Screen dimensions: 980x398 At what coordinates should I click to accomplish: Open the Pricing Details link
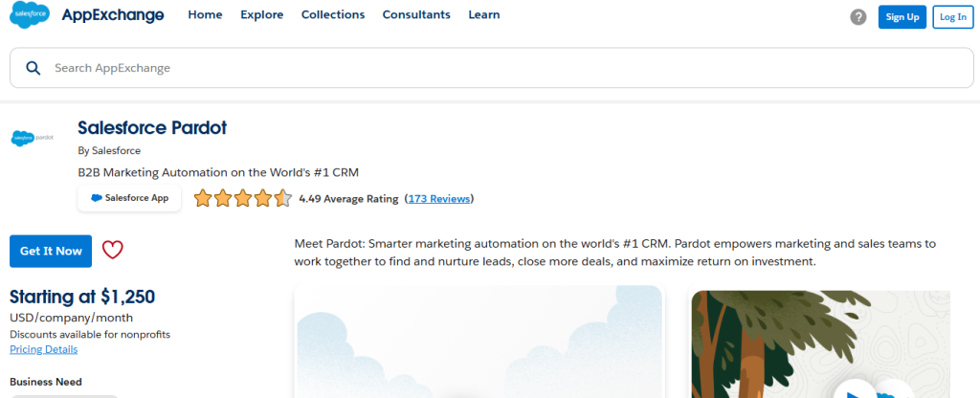[x=44, y=349]
